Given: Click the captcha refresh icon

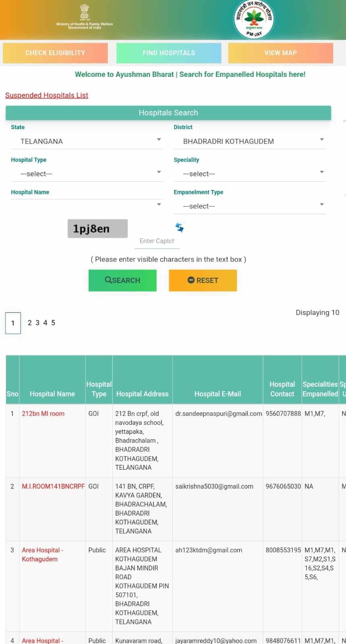Looking at the screenshot, I should click(180, 227).
